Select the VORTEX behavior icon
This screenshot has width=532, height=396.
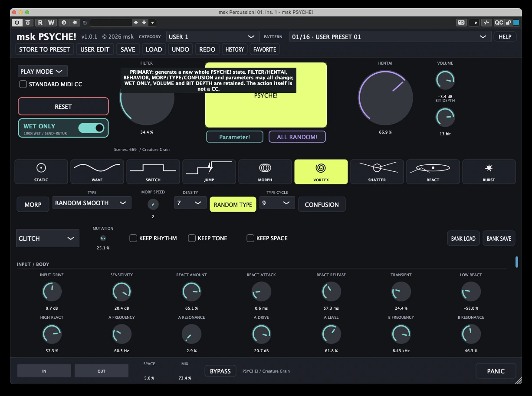(321, 172)
